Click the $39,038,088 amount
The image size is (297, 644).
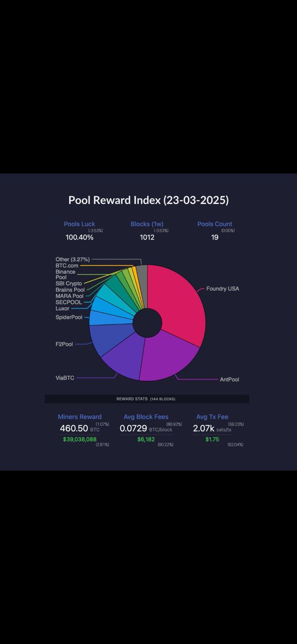click(x=80, y=440)
